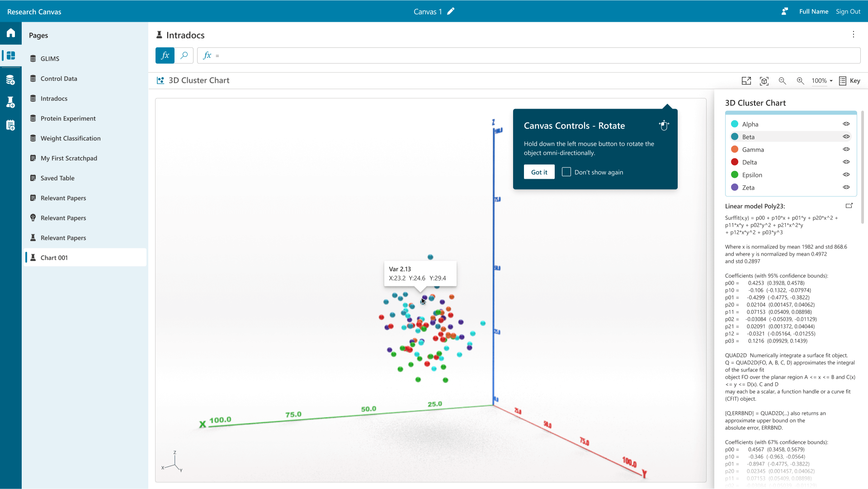Click the zoom in magnifier icon
Viewport: 868px width, 489px height.
pos(800,81)
